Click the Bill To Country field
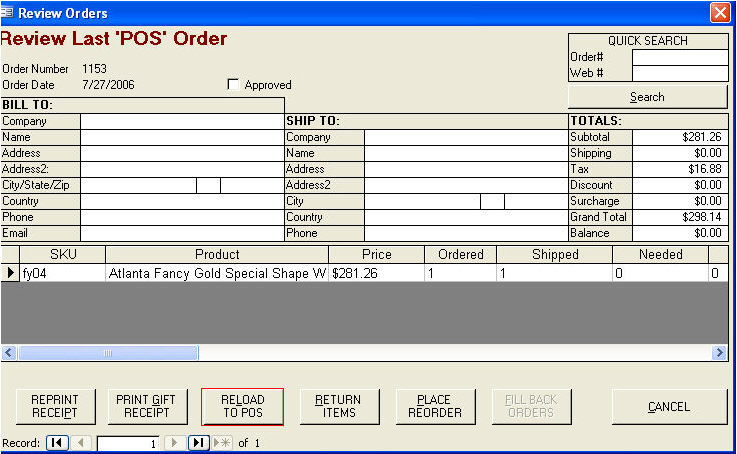 (x=182, y=201)
